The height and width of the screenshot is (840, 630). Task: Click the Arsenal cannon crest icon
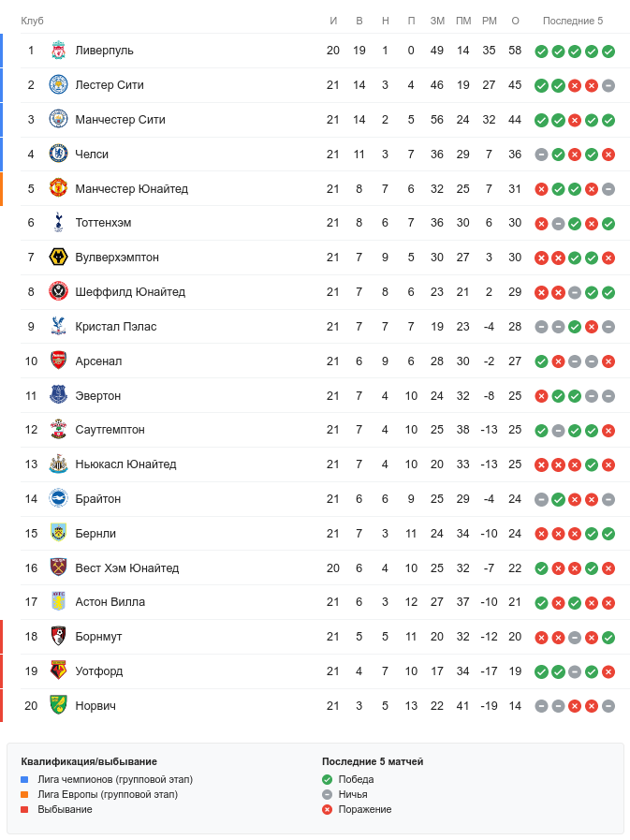pyautogui.click(x=58, y=361)
